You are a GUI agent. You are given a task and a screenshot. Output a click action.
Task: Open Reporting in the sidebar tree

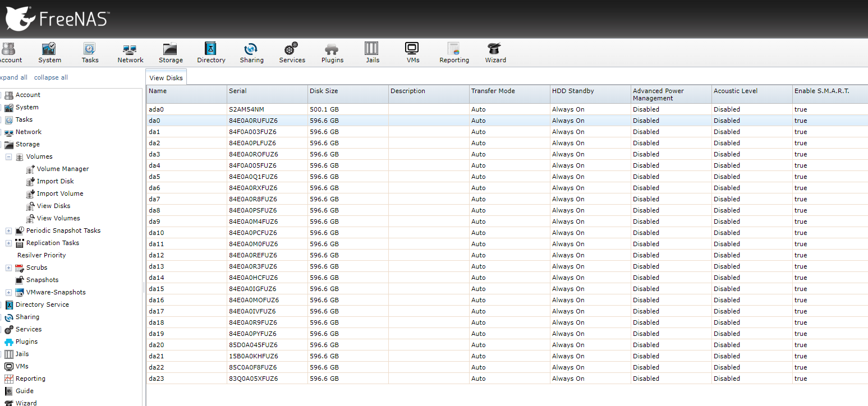[30, 379]
